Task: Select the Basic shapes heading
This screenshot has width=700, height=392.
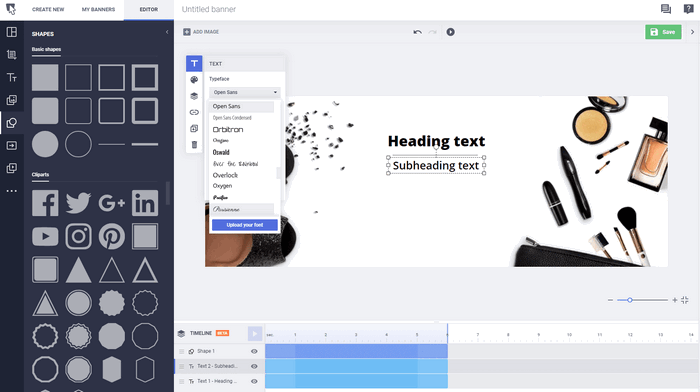Action: click(x=46, y=49)
